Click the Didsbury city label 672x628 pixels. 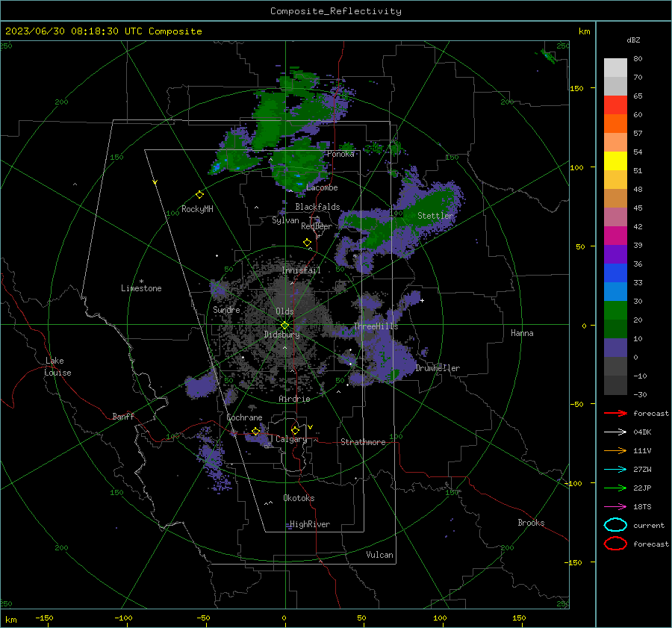pos(281,335)
